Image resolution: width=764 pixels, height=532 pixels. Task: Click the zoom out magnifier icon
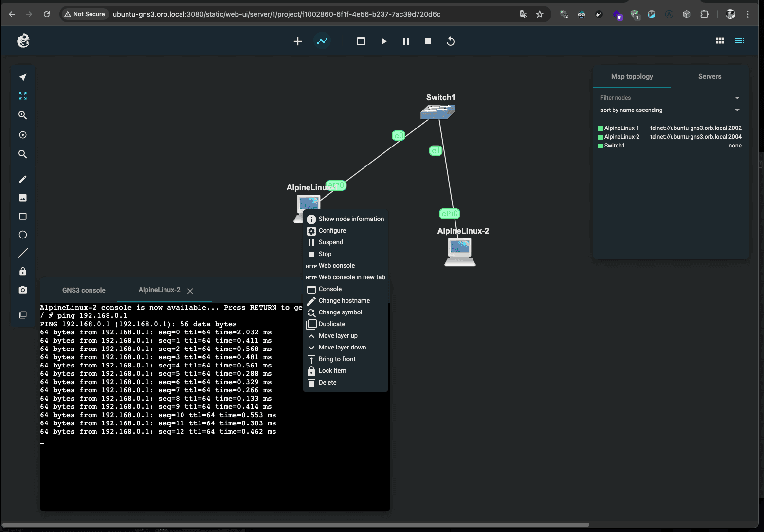23,154
